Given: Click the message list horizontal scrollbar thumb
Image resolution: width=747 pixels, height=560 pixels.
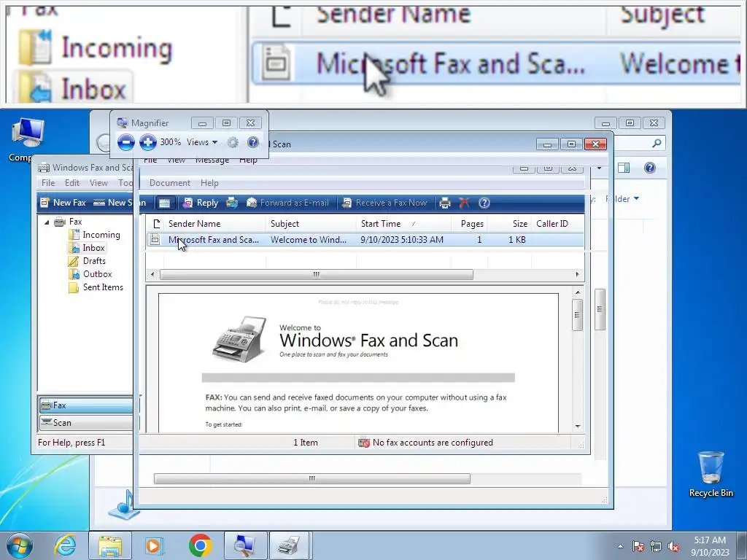Looking at the screenshot, I should (x=317, y=275).
